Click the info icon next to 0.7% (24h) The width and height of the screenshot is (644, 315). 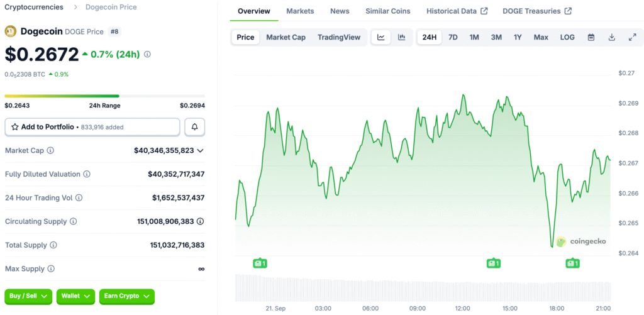point(147,54)
